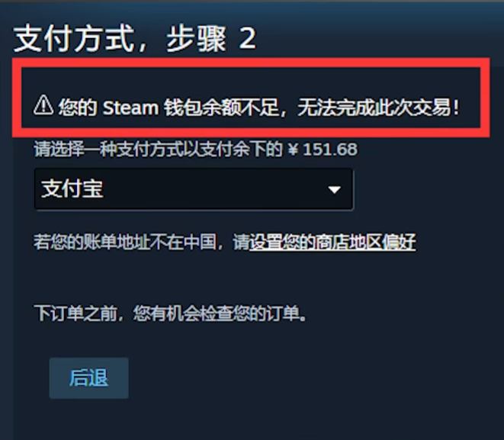The height and width of the screenshot is (440, 504).
Task: Click the red highlighted error box border
Action: tap(251, 63)
